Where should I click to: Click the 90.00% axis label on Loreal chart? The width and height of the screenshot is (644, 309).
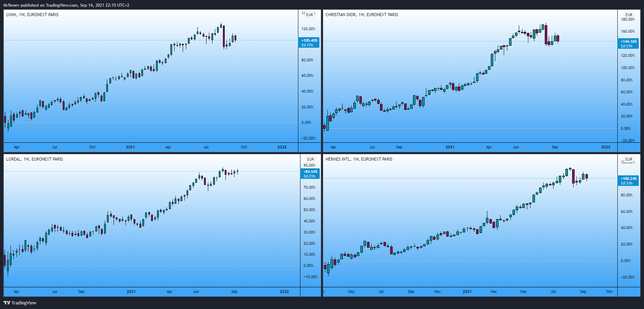pyautogui.click(x=310, y=165)
